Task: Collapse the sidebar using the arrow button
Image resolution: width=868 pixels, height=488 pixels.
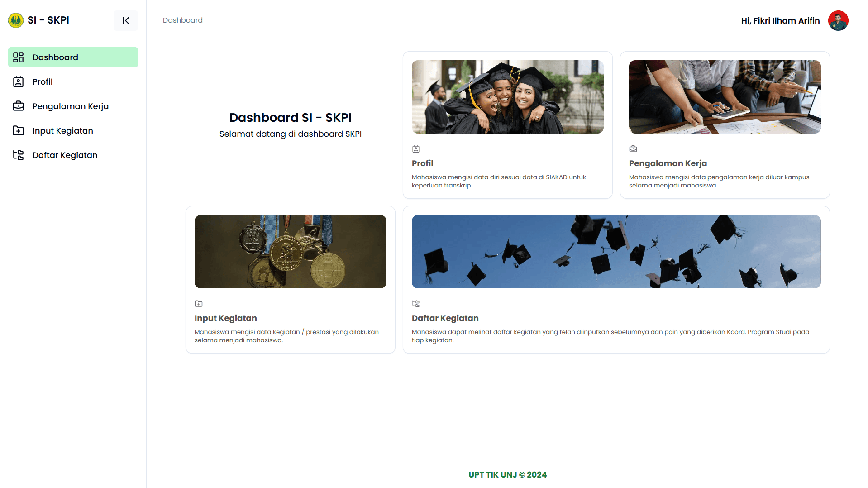Action: coord(126,20)
